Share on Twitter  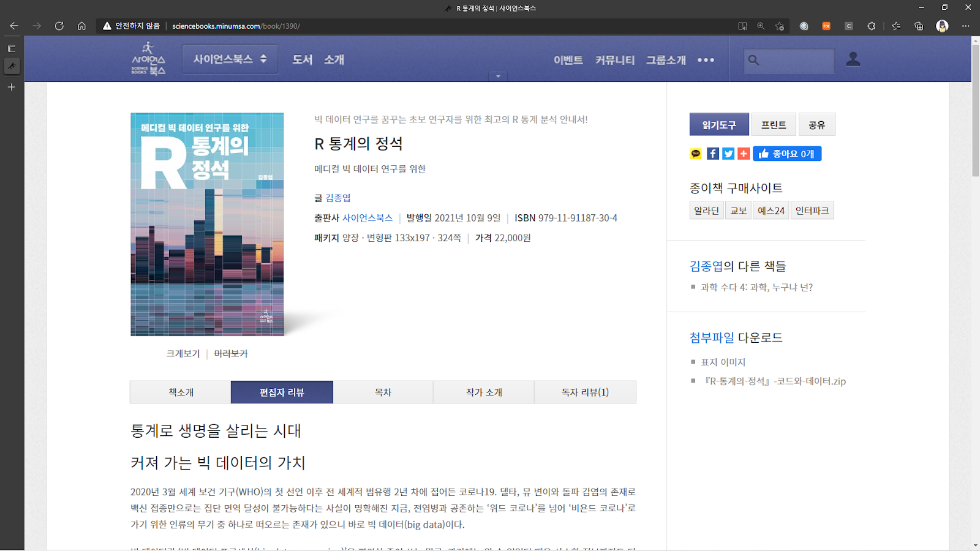(x=728, y=154)
